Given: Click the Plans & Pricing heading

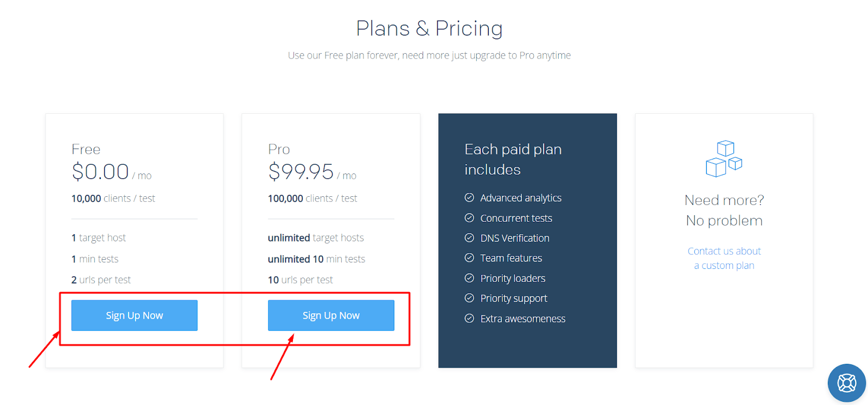Looking at the screenshot, I should tap(429, 28).
